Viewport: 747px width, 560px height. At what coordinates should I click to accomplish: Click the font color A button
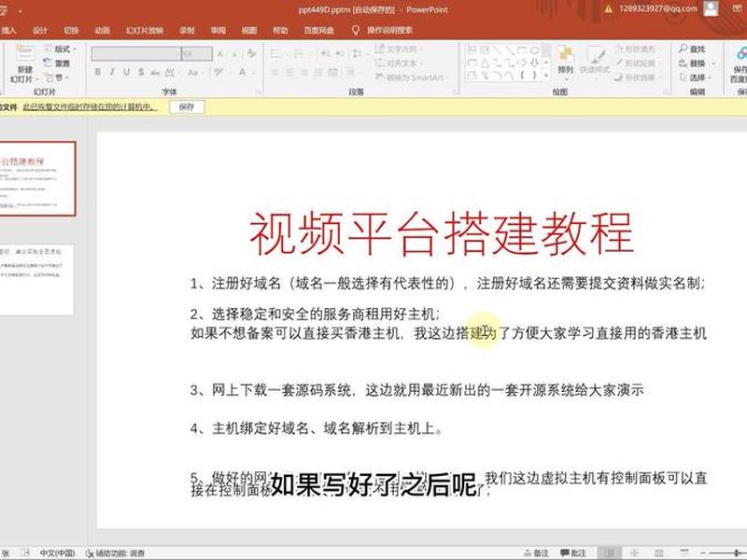[243, 73]
